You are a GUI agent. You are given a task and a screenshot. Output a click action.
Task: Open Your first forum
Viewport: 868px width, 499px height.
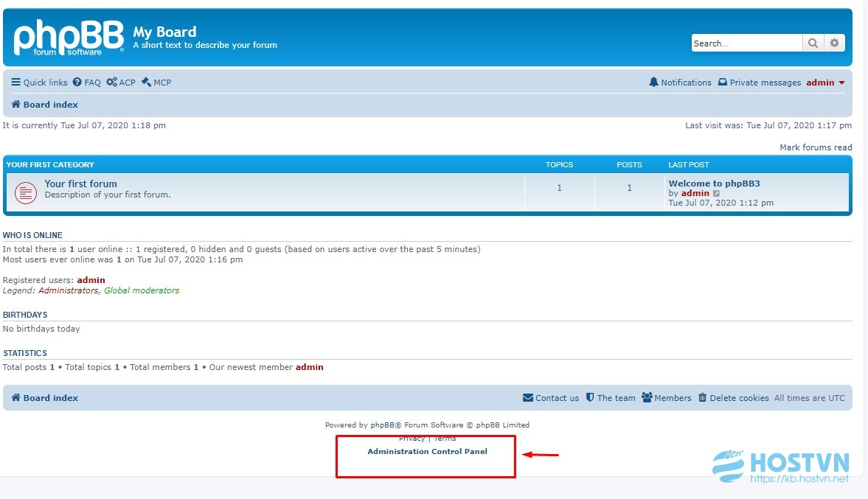click(x=81, y=184)
